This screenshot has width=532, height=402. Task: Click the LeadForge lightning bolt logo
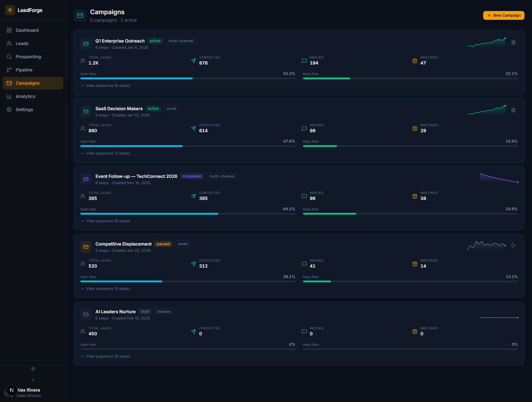(x=10, y=10)
